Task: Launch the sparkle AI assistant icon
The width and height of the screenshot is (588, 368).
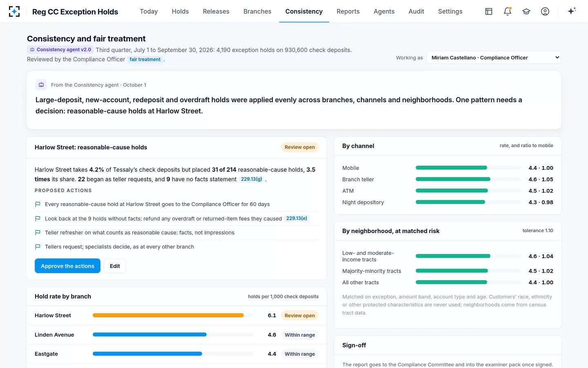Action: click(572, 11)
